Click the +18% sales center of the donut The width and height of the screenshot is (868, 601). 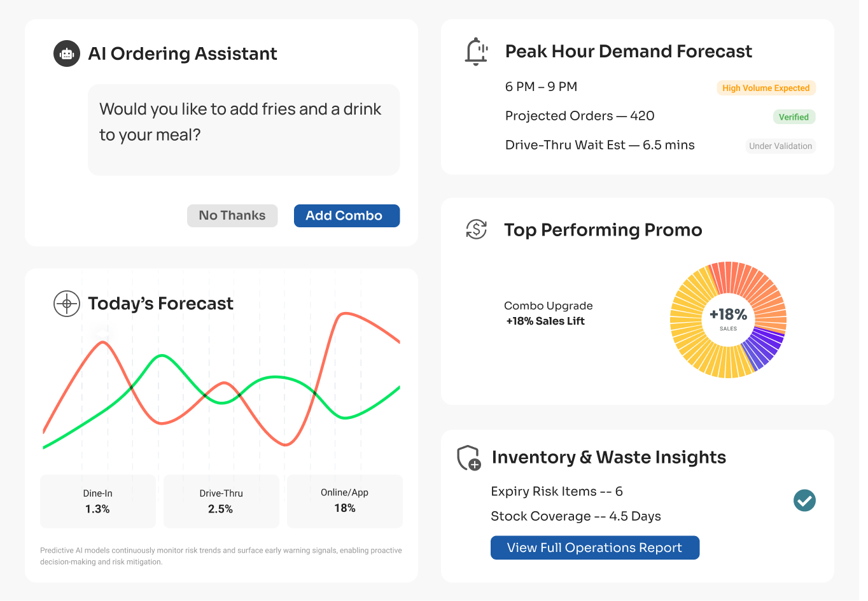[x=728, y=318]
